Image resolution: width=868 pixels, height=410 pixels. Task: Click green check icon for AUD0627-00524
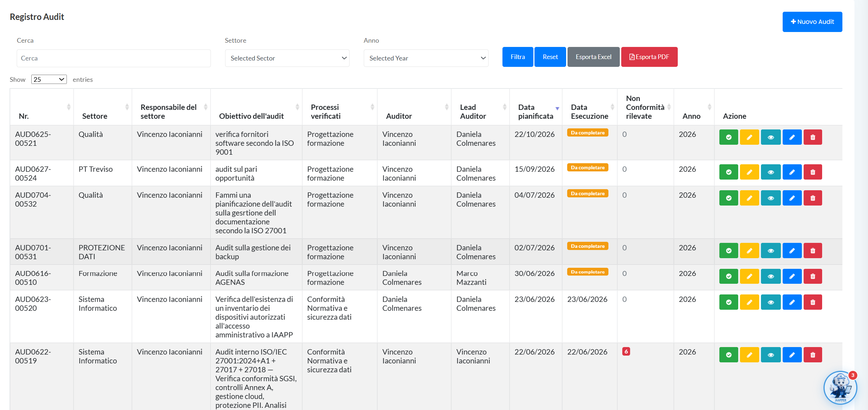pos(729,172)
